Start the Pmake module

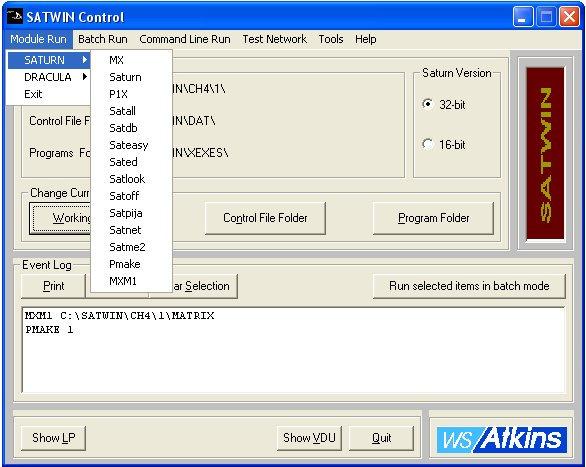click(131, 264)
